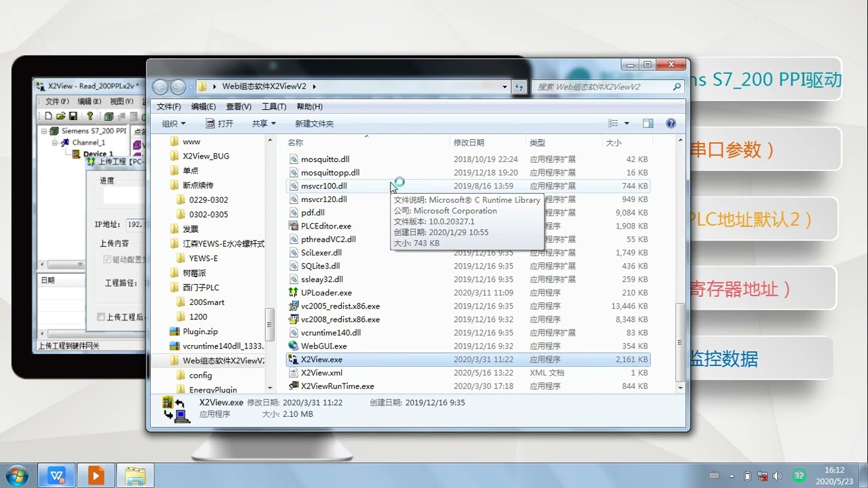Toggle the 驱动配置 checkbox in upload dialog
Viewport: 868px width, 488px height.
pyautogui.click(x=107, y=260)
